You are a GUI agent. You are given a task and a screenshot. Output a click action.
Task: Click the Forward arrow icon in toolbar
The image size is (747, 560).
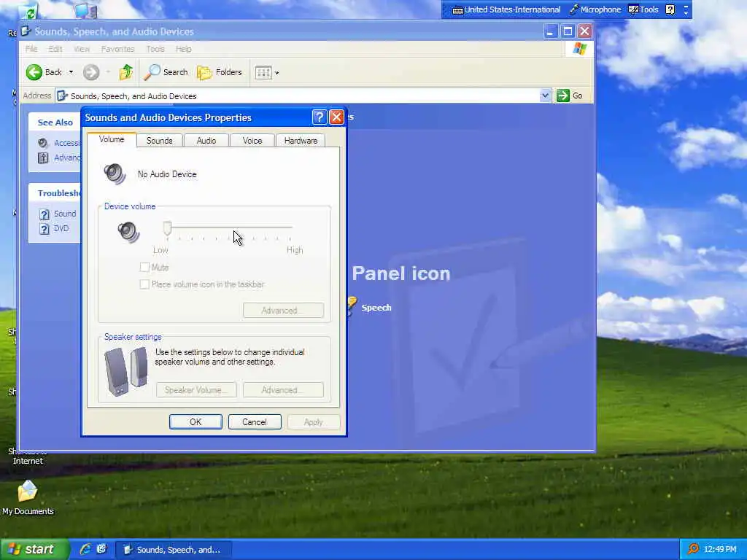click(x=91, y=72)
